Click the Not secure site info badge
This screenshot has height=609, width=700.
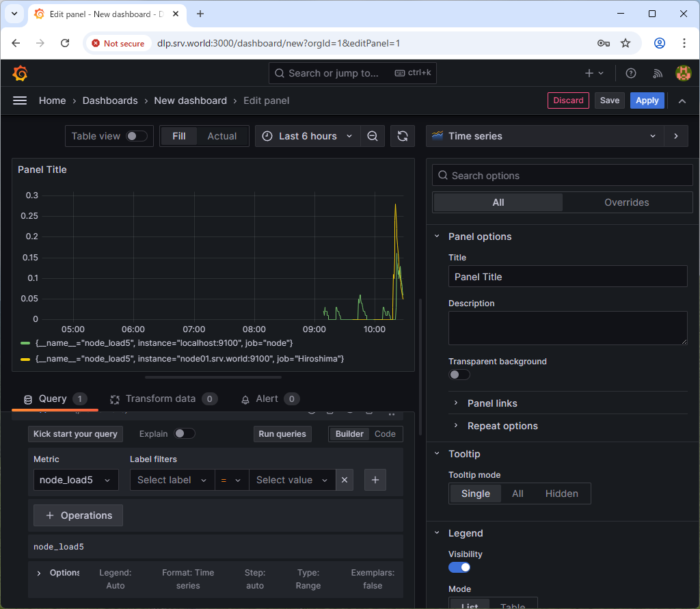118,43
